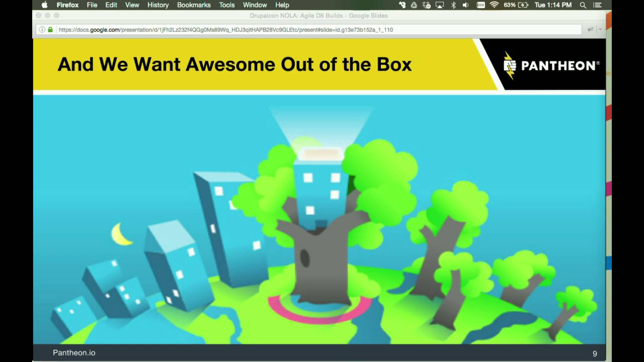Open the Apple menu
This screenshot has width=644, height=362.
click(44, 5)
